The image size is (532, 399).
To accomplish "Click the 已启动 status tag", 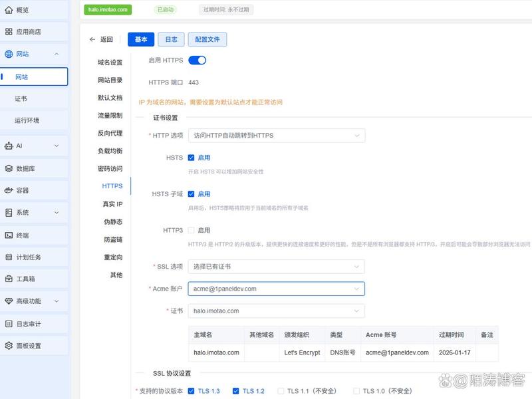I will 166,10.
